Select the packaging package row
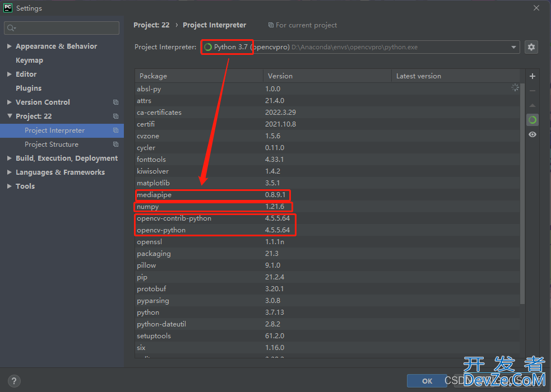551x392 pixels. click(327, 253)
